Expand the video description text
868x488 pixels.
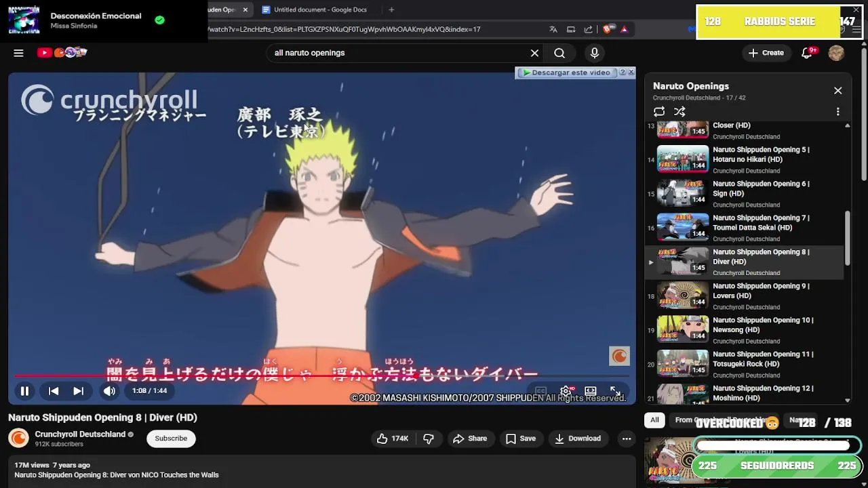pos(322,470)
